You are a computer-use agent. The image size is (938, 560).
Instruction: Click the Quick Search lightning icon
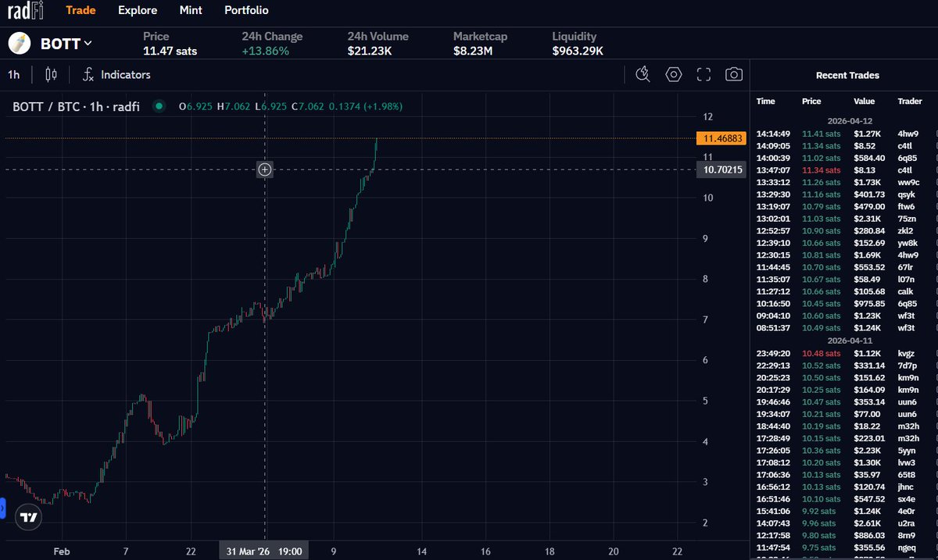(643, 74)
